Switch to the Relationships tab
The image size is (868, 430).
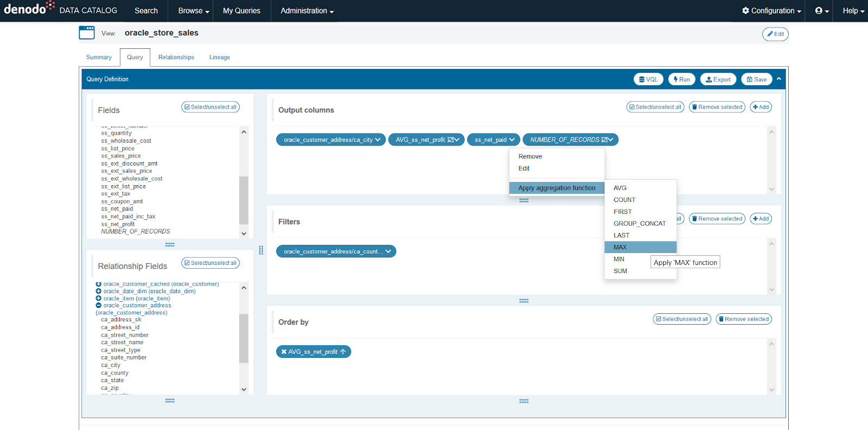click(x=176, y=57)
